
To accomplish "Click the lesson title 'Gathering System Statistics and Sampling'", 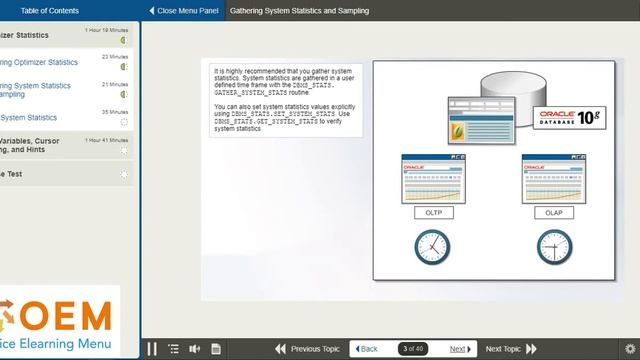I will point(299,11).
